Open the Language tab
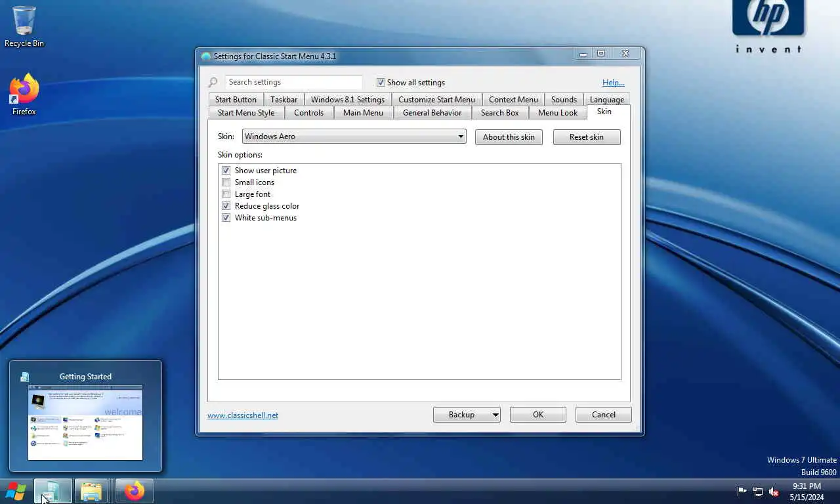Viewport: 840px width, 504px height. click(x=606, y=100)
